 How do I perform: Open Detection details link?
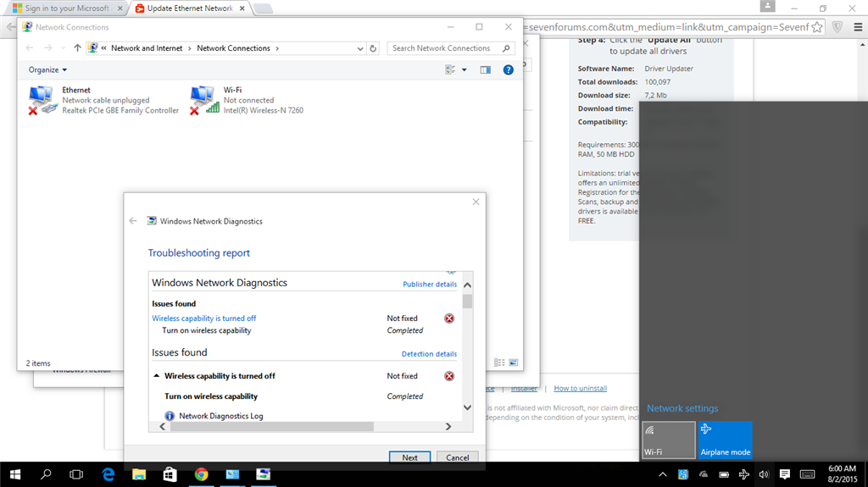pos(429,354)
